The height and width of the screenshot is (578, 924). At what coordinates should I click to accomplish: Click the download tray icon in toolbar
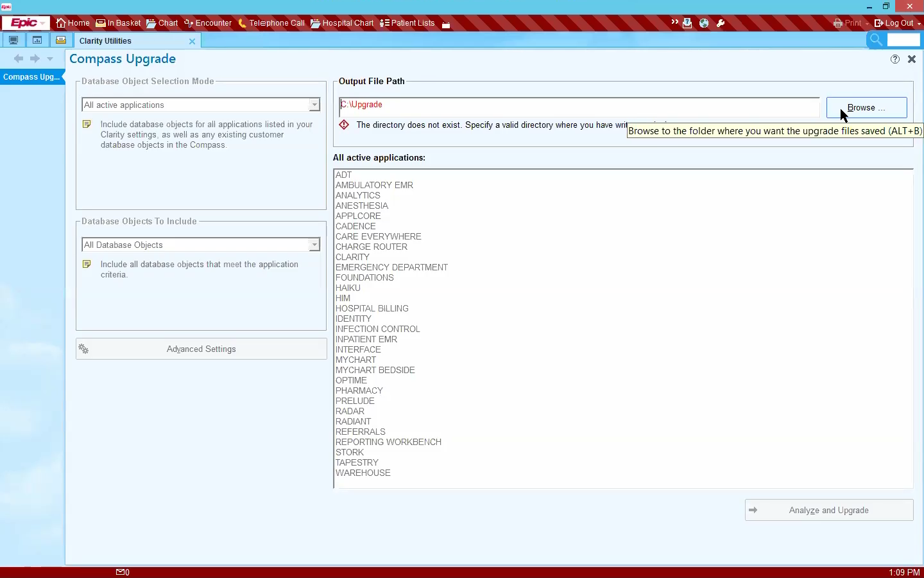[x=687, y=23]
